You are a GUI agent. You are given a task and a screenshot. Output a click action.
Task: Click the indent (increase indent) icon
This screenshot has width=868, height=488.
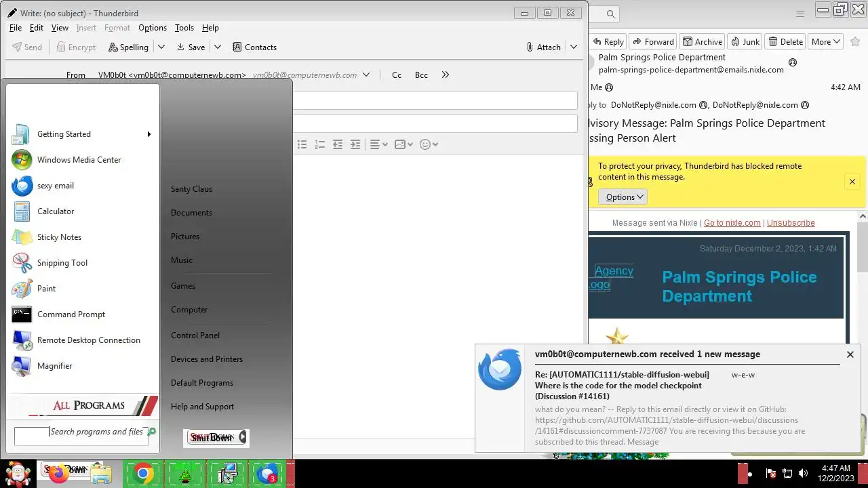click(x=355, y=144)
